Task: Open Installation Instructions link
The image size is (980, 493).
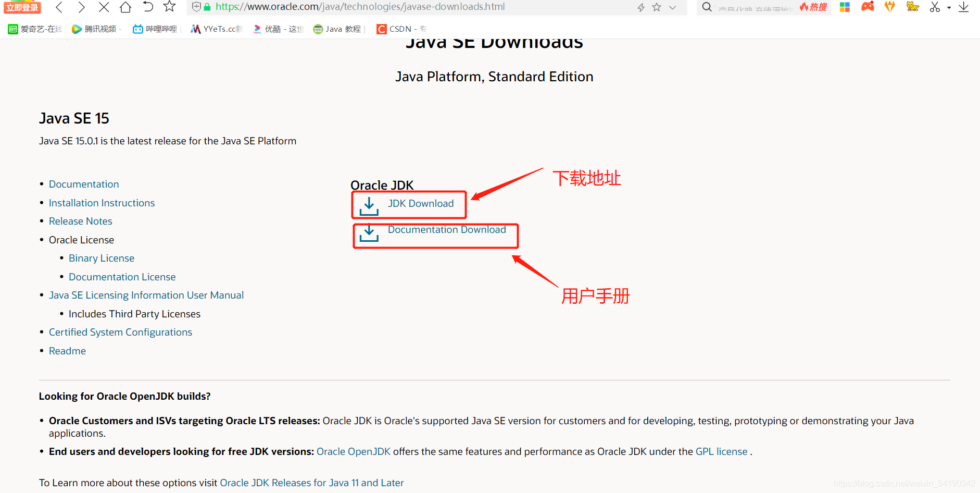Action: pyautogui.click(x=102, y=203)
